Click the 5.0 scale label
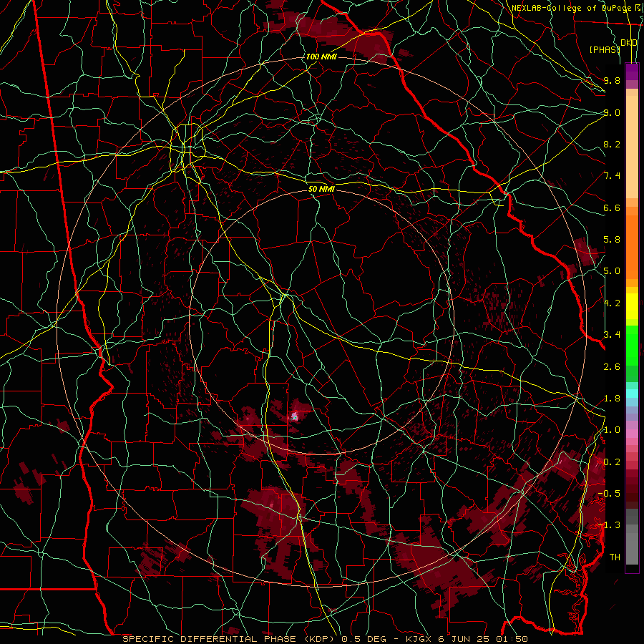Screen dimensions: 644x644 point(612,271)
